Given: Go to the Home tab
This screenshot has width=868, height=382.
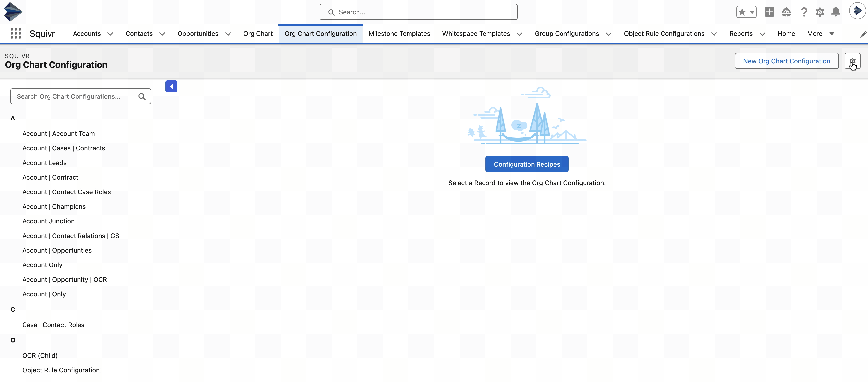Looking at the screenshot, I should pyautogui.click(x=786, y=34).
